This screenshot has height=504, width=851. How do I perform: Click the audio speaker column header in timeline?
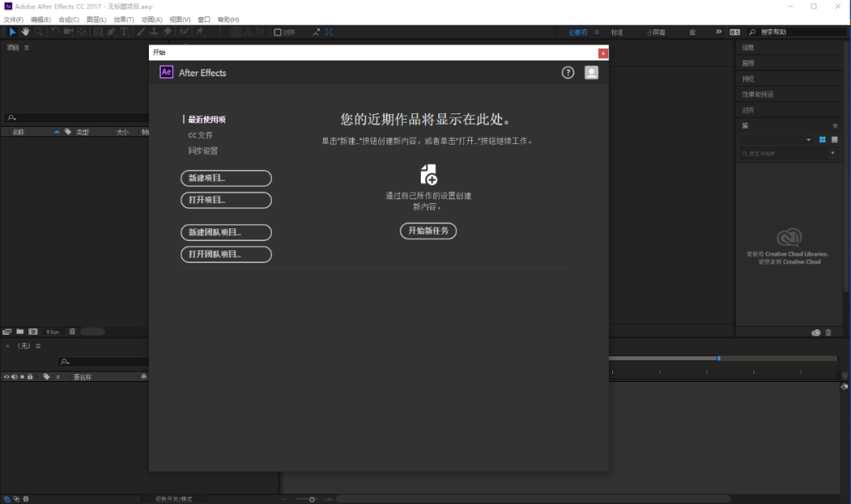coord(15,376)
